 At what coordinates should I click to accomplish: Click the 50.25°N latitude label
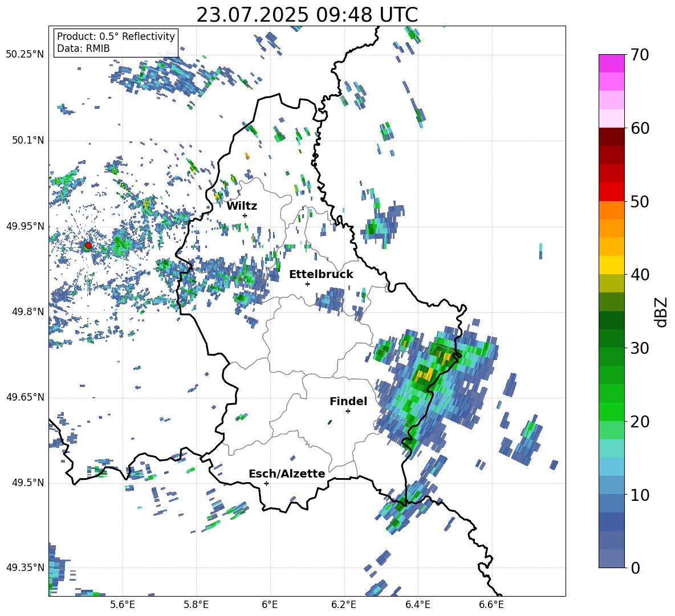[25, 55]
